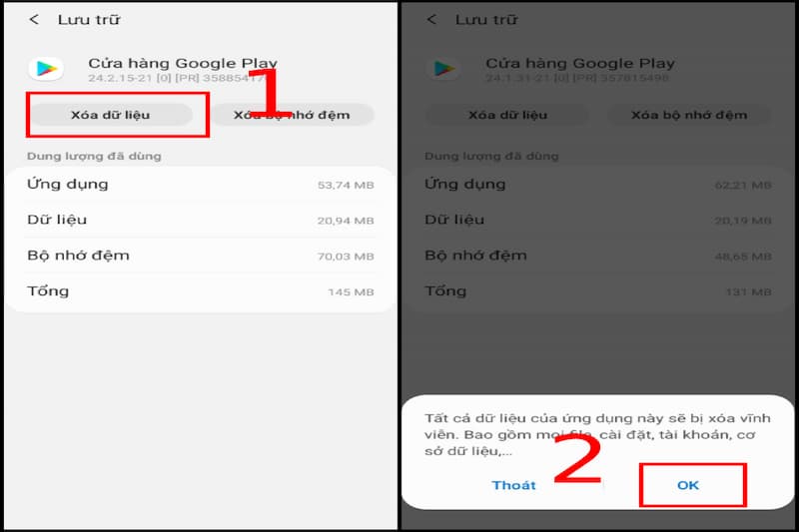Tap Dung lượng đã dùng label on left
The width and height of the screenshot is (799, 532).
[94, 157]
